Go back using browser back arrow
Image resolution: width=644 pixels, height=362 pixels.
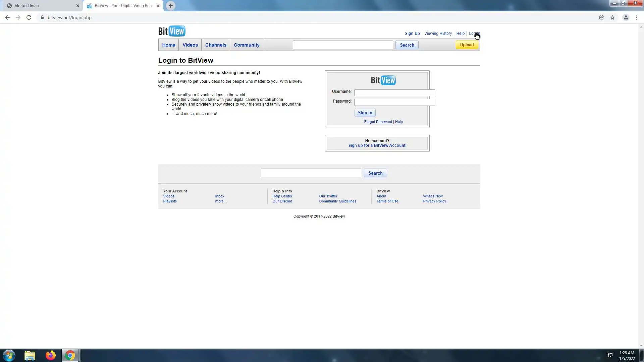tap(7, 17)
